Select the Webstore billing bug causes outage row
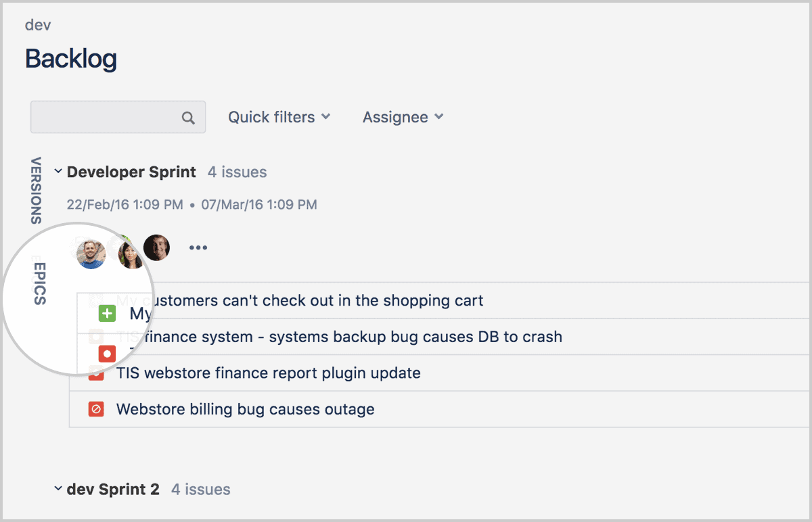 [x=245, y=409]
